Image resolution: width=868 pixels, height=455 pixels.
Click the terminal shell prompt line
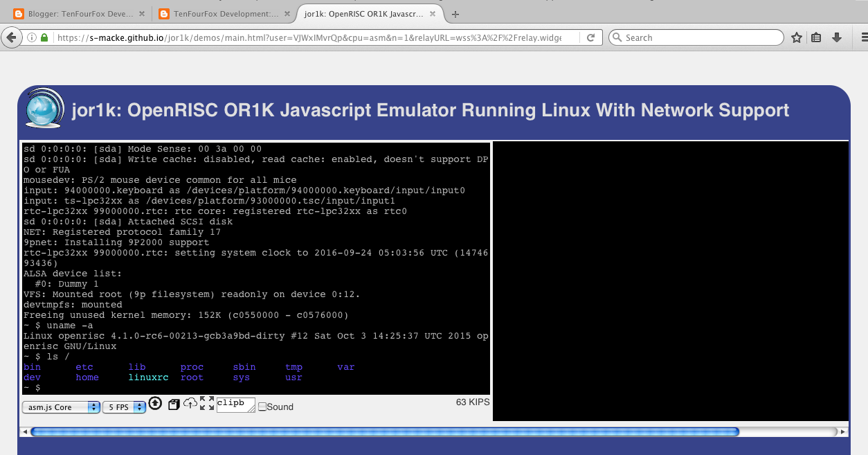(x=32, y=388)
